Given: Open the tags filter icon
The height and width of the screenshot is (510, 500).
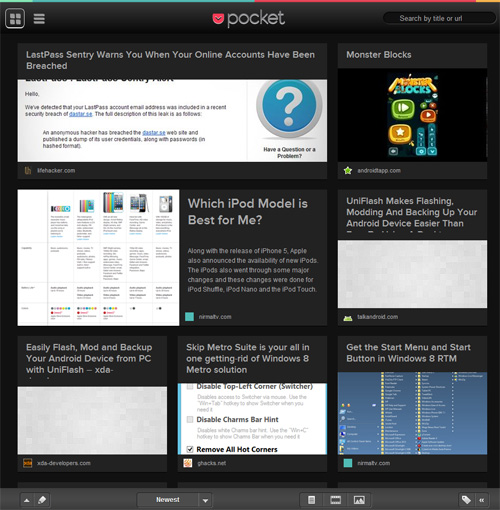Looking at the screenshot, I should (466, 500).
